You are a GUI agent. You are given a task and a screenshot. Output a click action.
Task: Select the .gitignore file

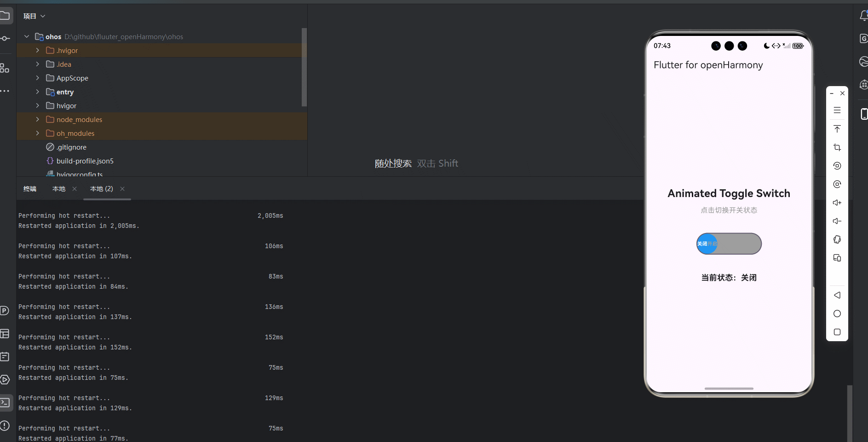[x=71, y=147]
